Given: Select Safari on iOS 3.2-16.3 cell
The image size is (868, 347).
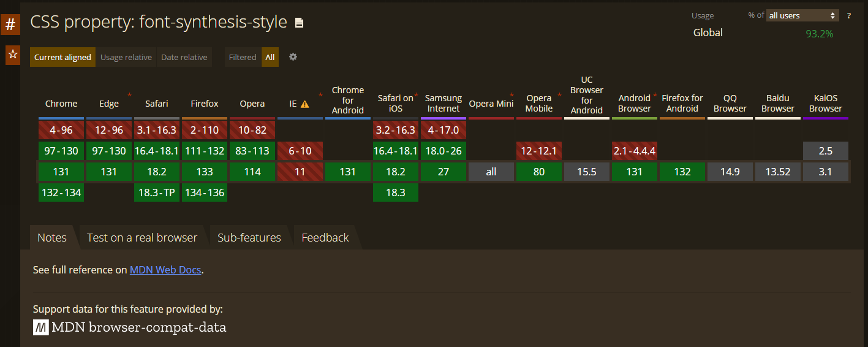Looking at the screenshot, I should coord(396,130).
